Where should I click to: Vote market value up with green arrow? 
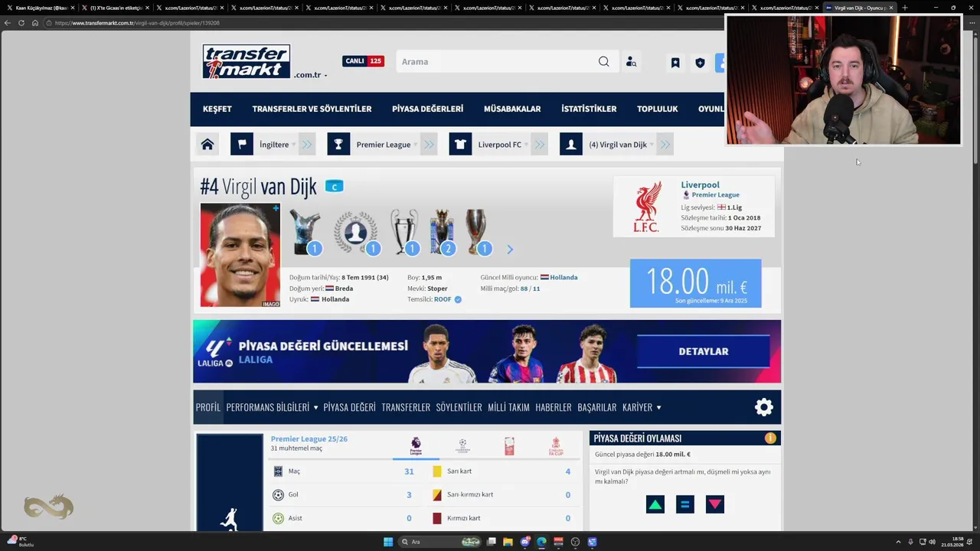[655, 504]
